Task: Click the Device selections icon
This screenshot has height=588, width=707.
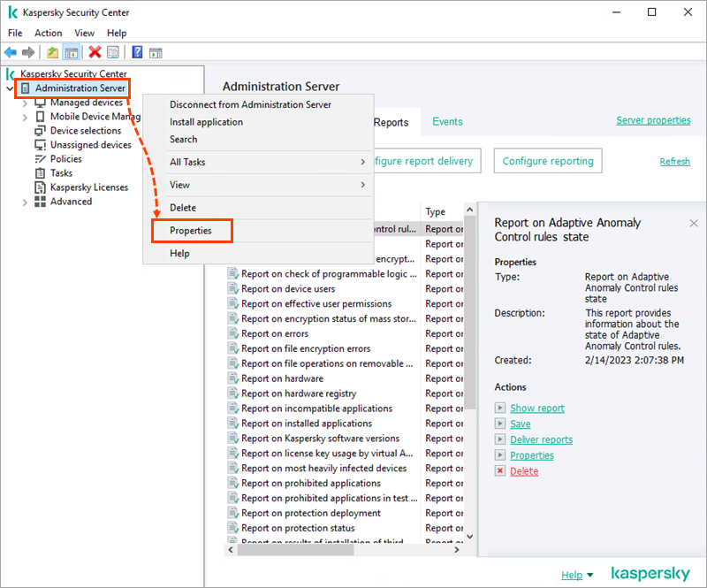Action: click(x=39, y=130)
